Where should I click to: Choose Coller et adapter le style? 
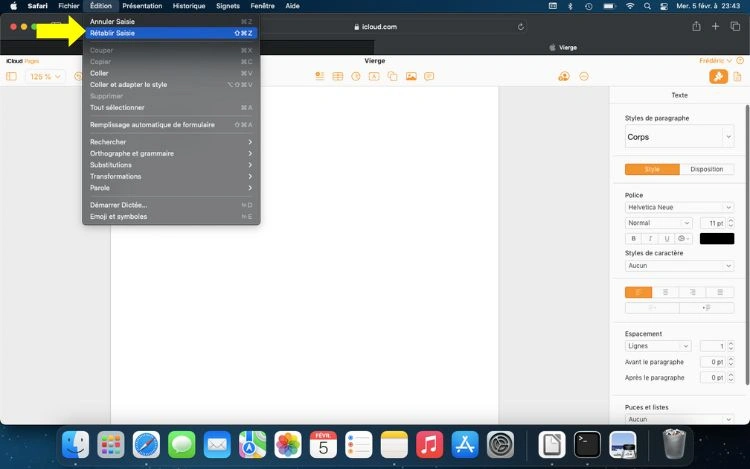pyautogui.click(x=171, y=85)
